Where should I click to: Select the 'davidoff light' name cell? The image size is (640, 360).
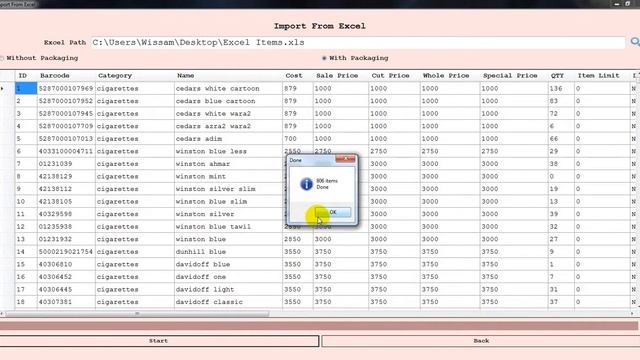tap(228, 289)
